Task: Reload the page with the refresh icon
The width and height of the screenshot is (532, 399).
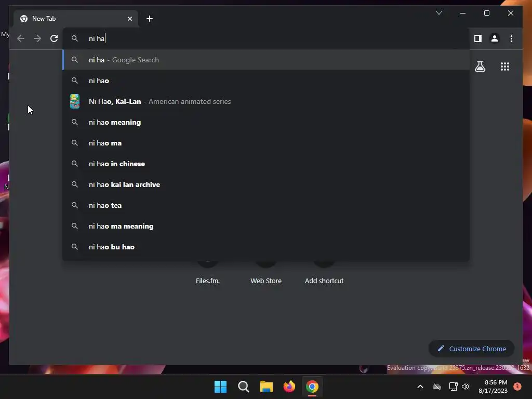Action: coord(54,38)
